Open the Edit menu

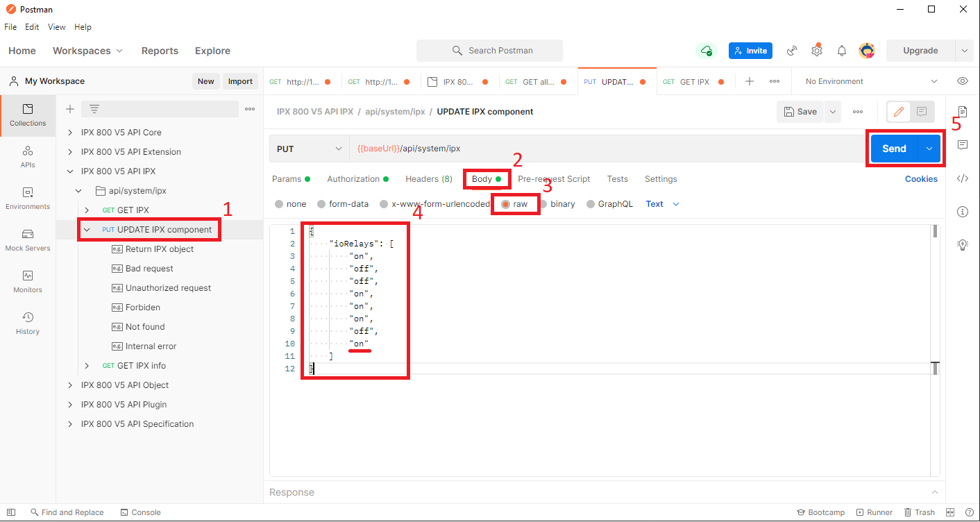pos(32,27)
